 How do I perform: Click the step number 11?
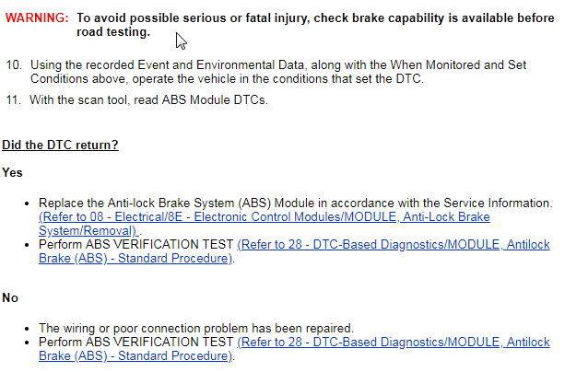click(x=14, y=99)
